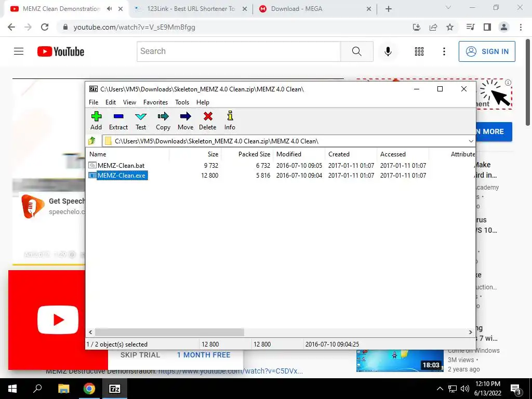Bookmark this page with the star icon
Viewport: 532px width, 399px height.
pyautogui.click(x=450, y=27)
